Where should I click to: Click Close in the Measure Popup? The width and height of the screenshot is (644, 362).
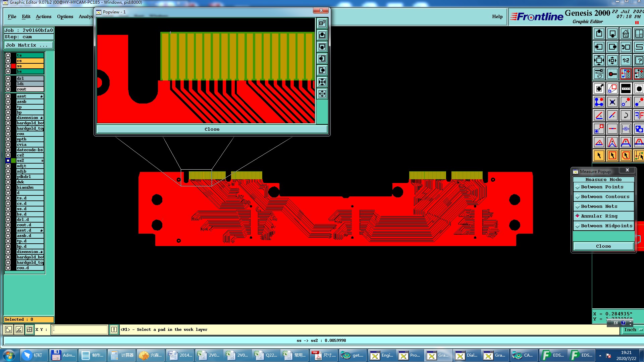[603, 246]
